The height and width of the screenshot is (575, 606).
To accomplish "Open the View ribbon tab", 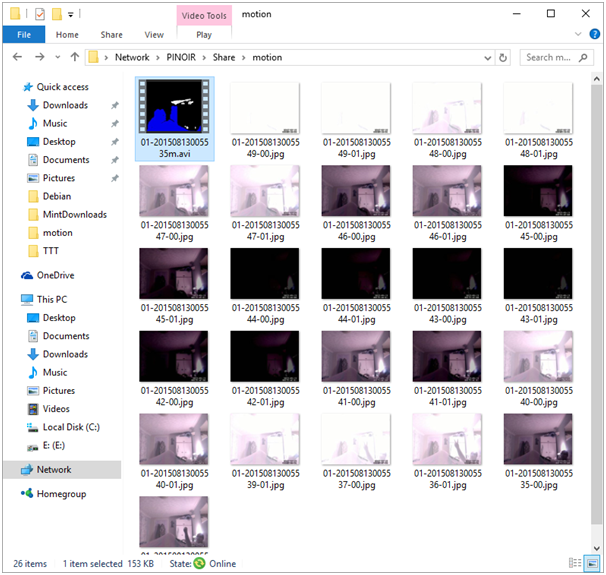I will [153, 35].
